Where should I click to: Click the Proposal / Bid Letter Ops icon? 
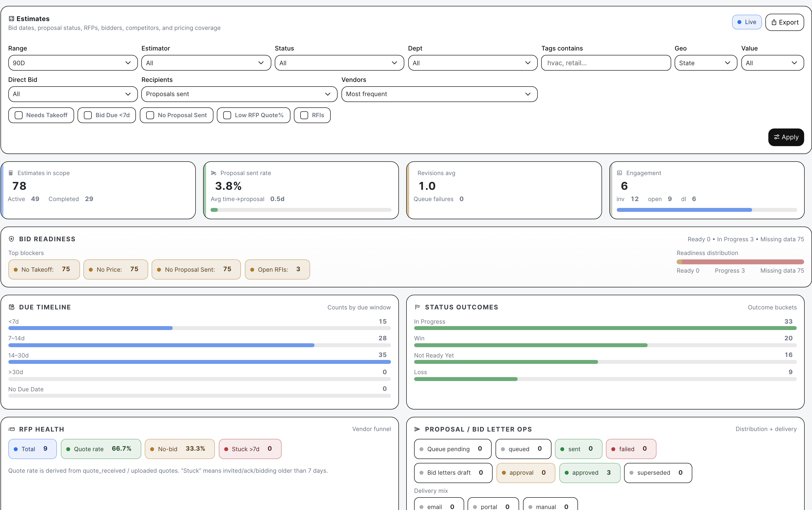coord(418,429)
